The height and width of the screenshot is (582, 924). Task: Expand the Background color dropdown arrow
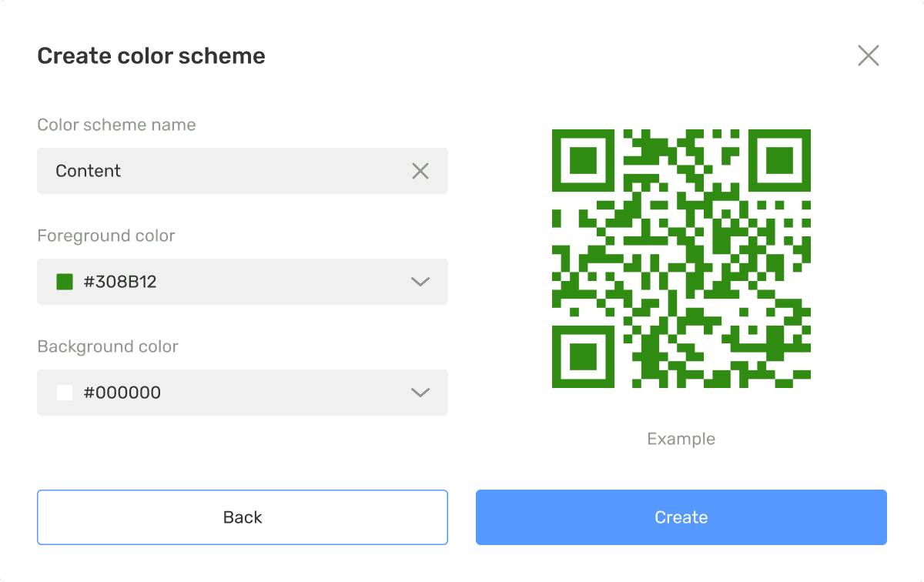pyautogui.click(x=420, y=393)
